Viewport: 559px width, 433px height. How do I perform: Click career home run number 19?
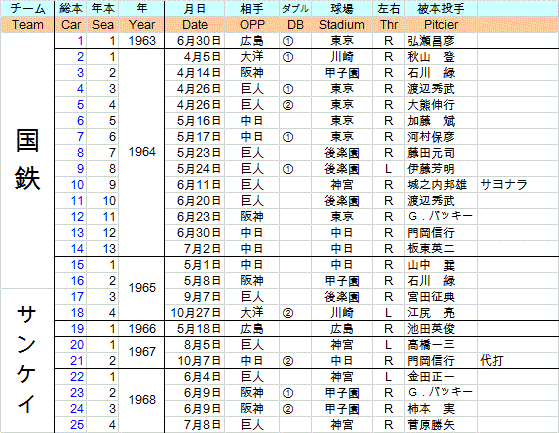coord(71,329)
